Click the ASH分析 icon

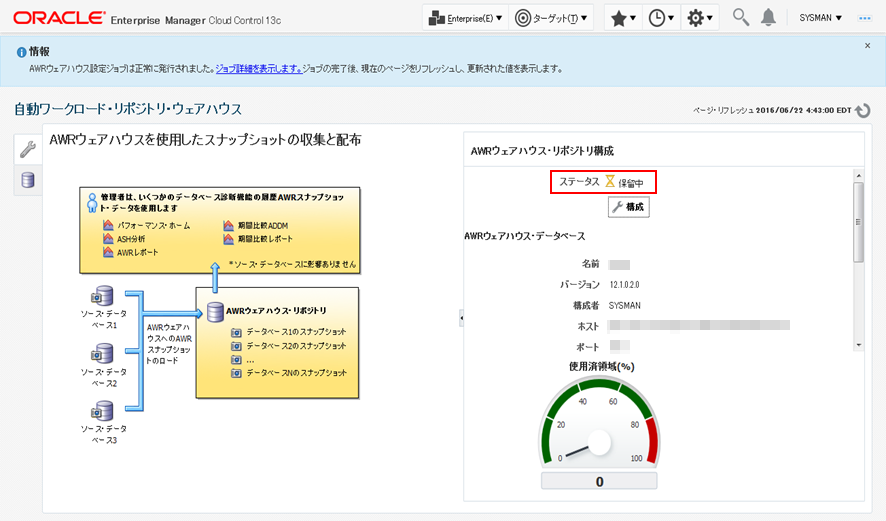click(x=108, y=238)
